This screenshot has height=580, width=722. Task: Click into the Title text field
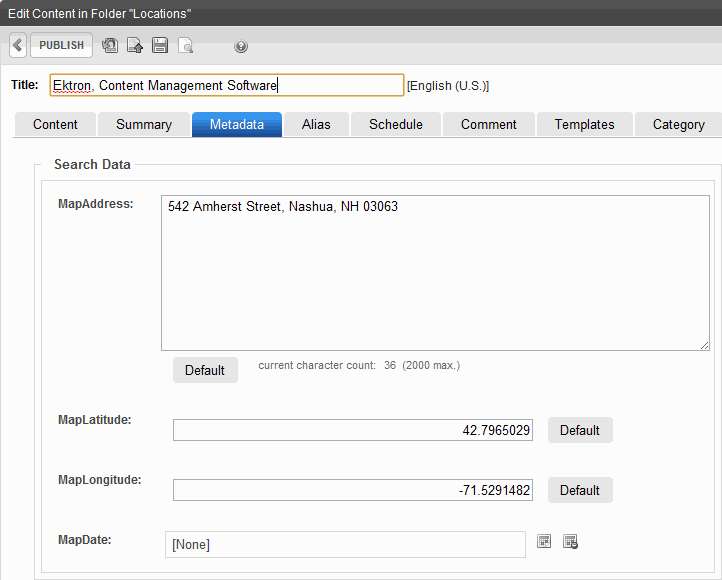pos(226,86)
